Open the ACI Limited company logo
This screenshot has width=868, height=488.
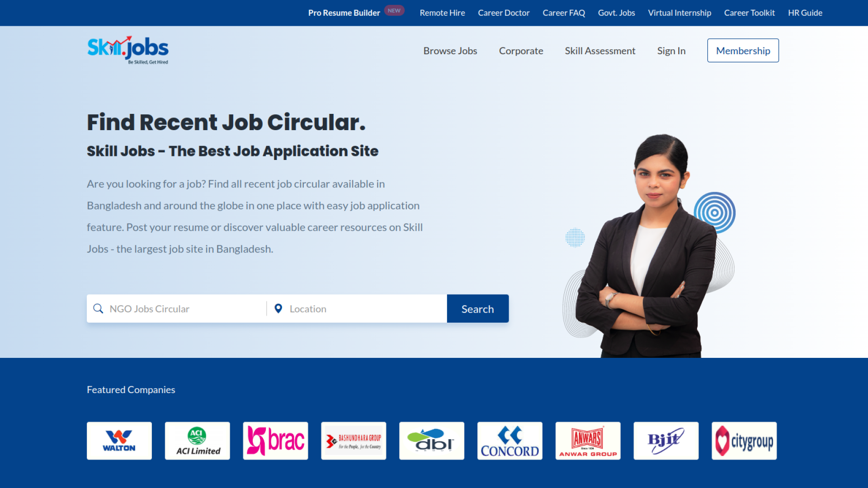tap(198, 441)
